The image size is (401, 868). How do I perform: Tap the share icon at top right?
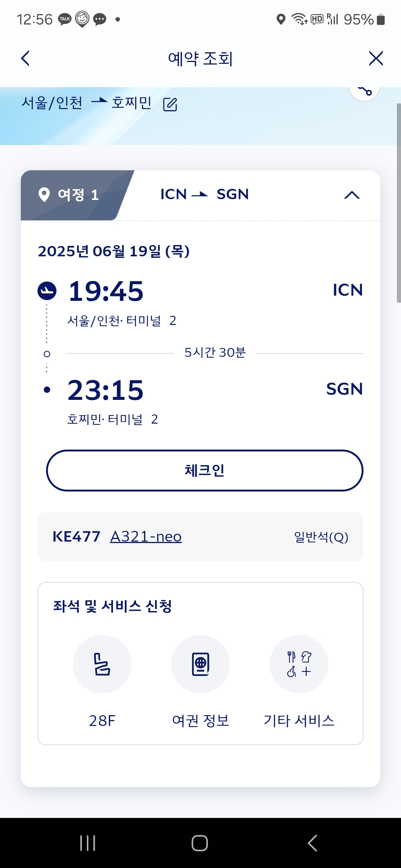point(364,90)
